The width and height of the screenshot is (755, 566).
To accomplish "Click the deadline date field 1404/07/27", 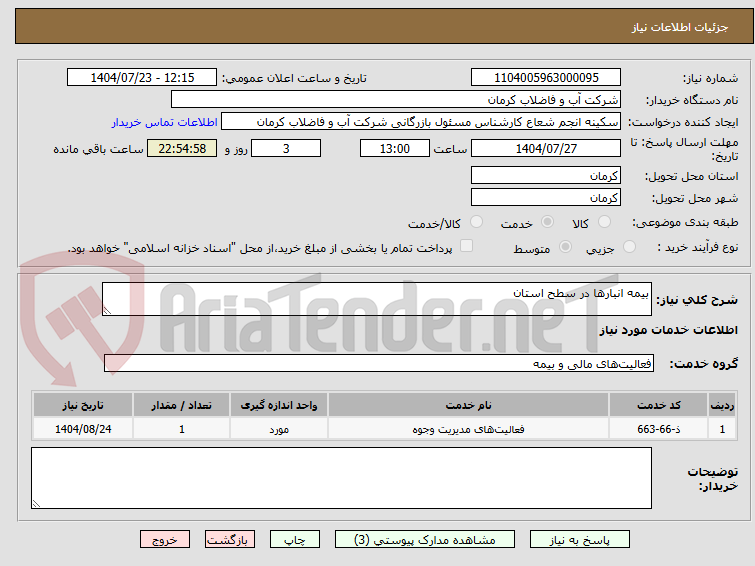I will (x=546, y=148).
